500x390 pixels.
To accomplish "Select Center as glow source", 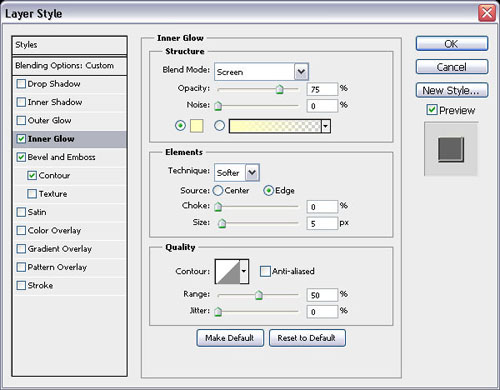I will pos(218,191).
